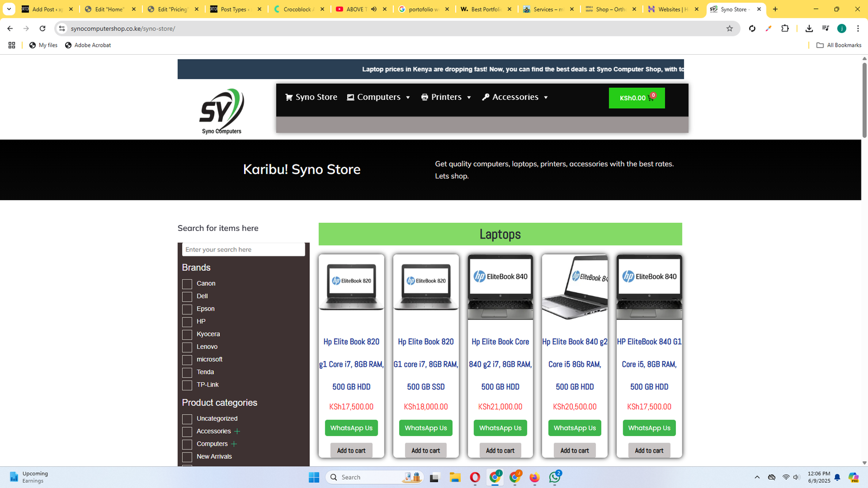
Task: Check the Dell brand checkbox
Action: coord(187,297)
